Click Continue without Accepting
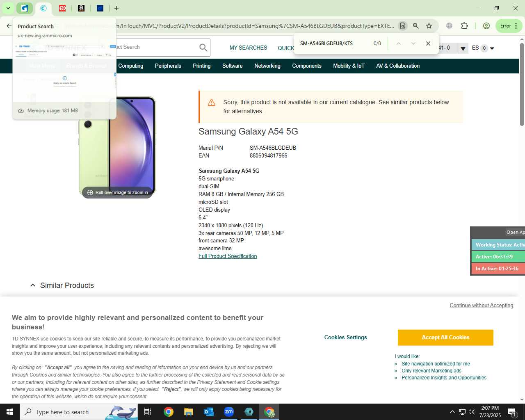Screen dimensions: 525x420 pyautogui.click(x=482, y=306)
